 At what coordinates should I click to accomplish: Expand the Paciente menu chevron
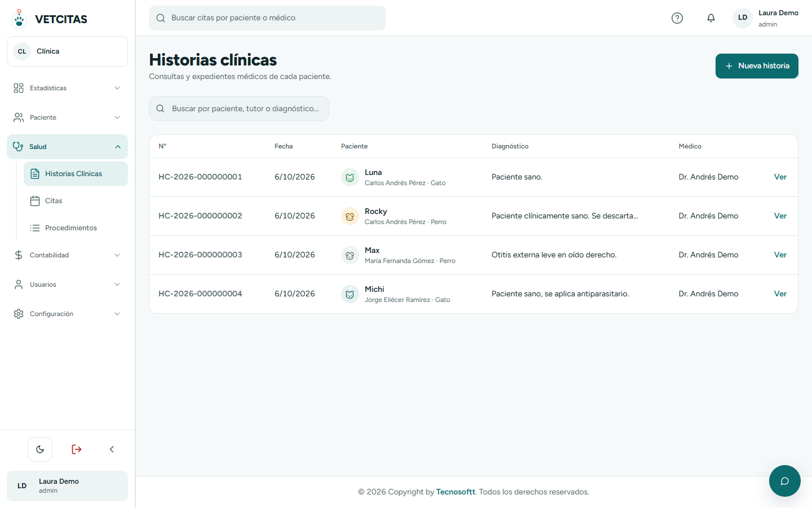point(117,117)
